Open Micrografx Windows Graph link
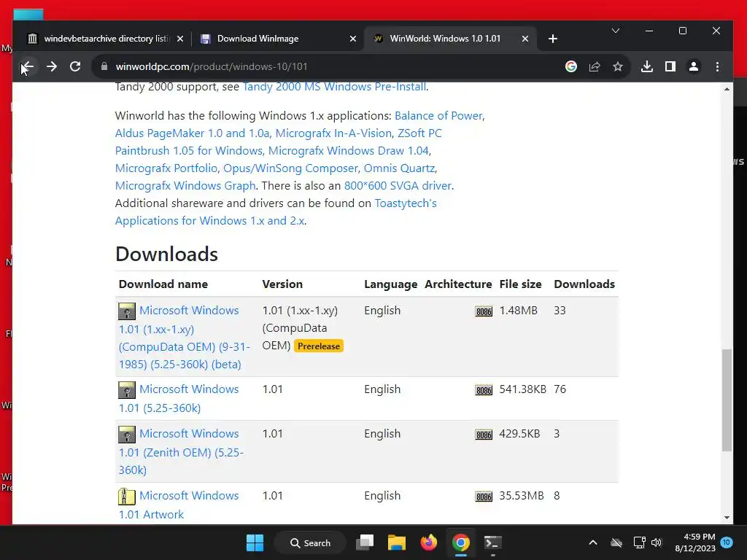 pos(185,186)
